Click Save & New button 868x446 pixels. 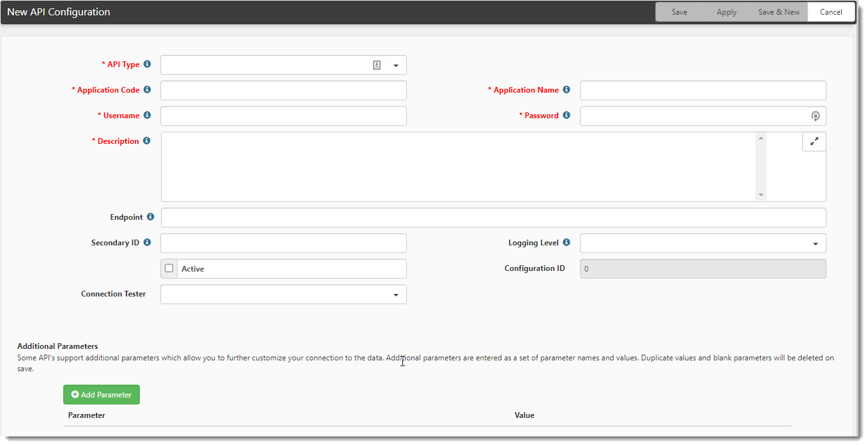(779, 12)
